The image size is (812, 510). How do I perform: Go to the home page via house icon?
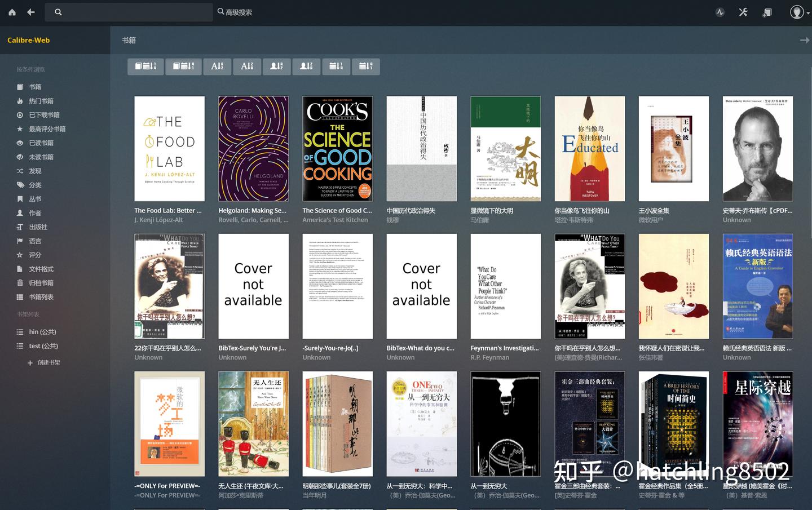pos(12,12)
